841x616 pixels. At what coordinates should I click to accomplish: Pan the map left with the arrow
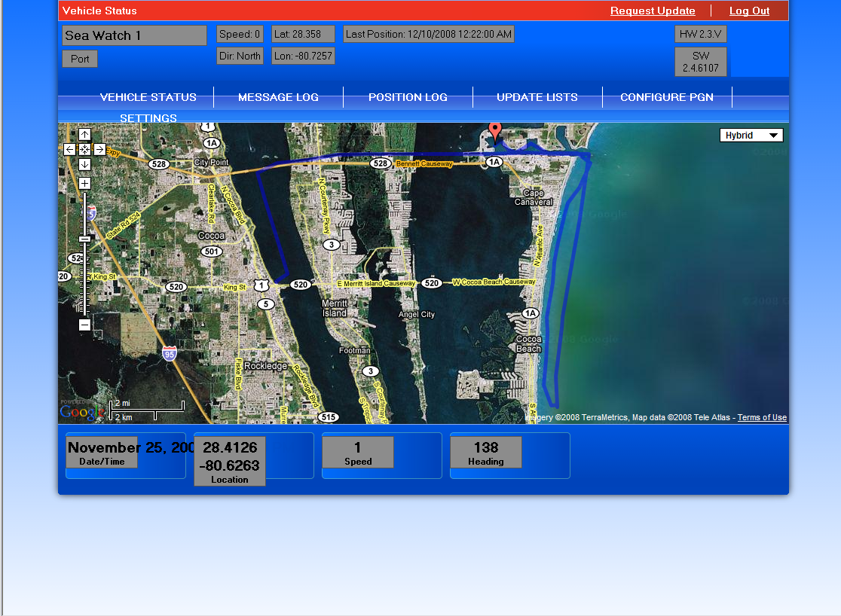pyautogui.click(x=70, y=150)
